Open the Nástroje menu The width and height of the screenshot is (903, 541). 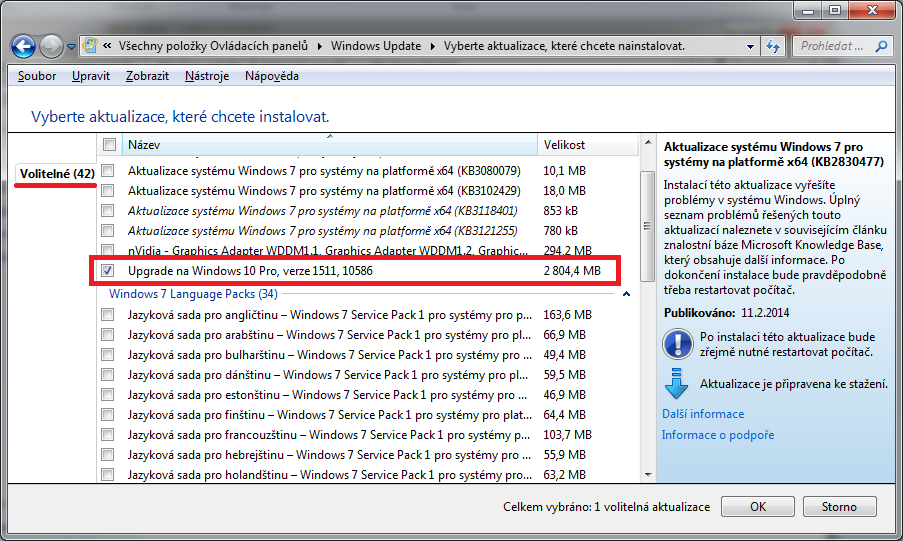click(x=207, y=76)
